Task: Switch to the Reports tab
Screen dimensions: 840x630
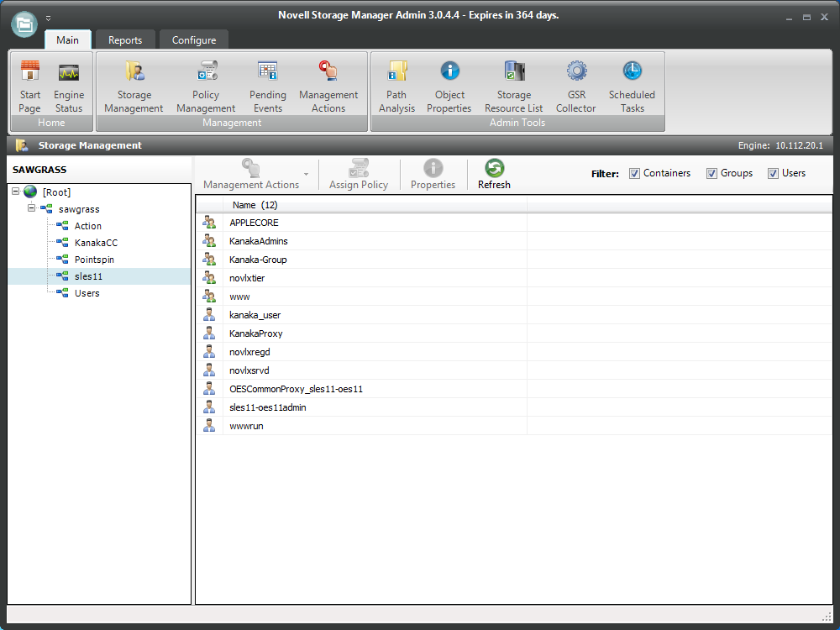Action: pos(125,40)
